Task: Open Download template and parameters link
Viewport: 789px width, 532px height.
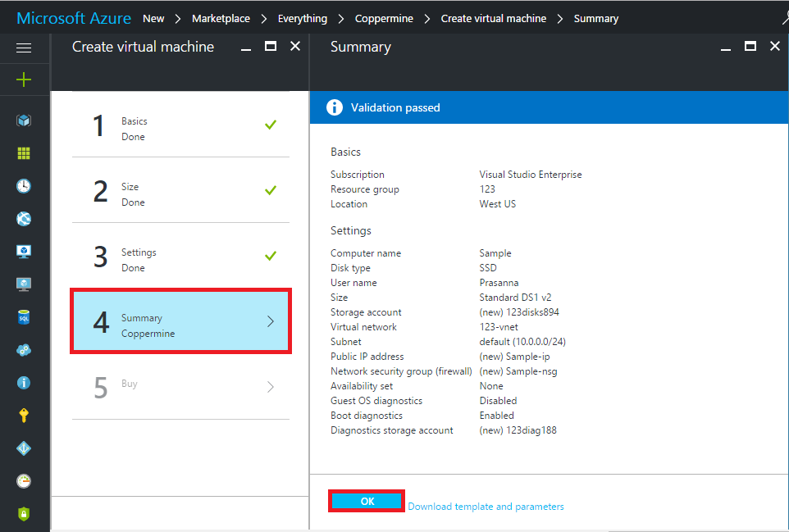Action: point(486,507)
